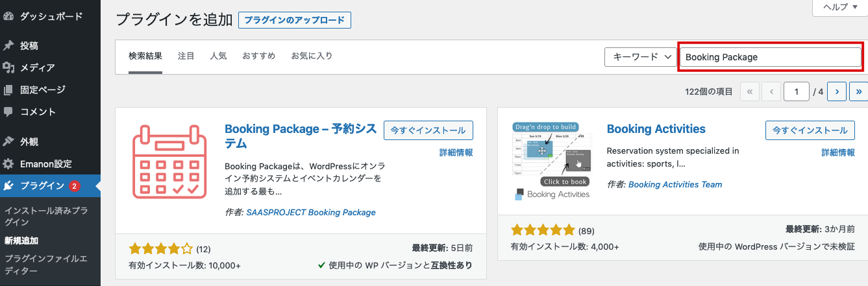Click the プラグインのアップロード button

pos(295,20)
